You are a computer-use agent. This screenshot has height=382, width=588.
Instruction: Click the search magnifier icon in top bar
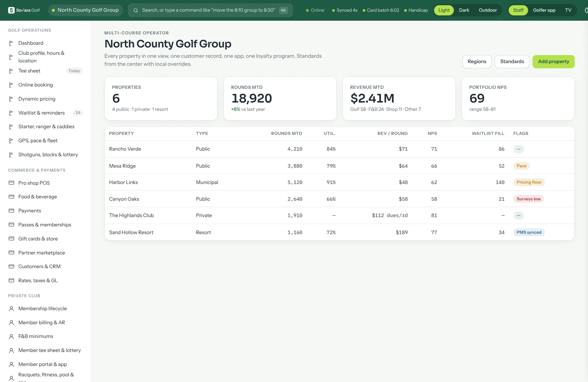[x=136, y=10]
